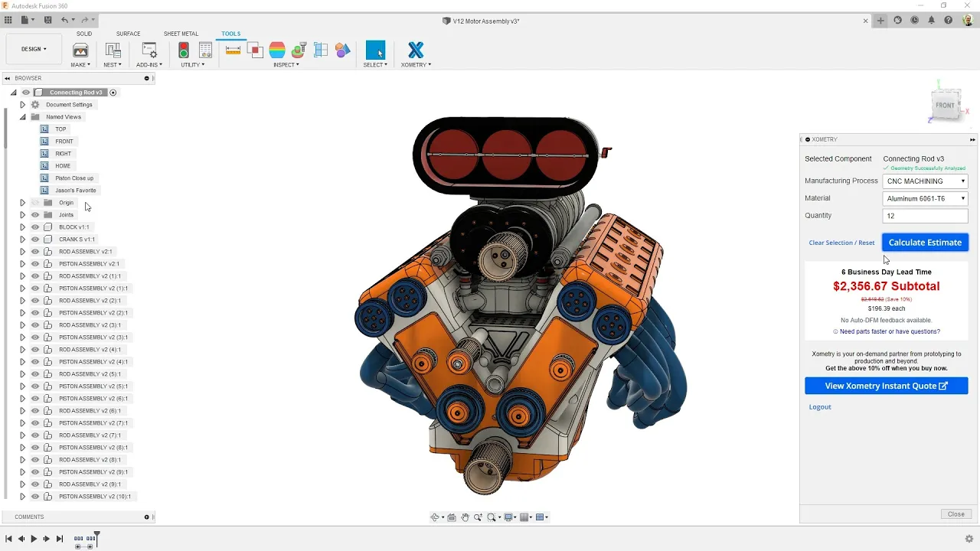Click the FRONT face of the ViewCube
980x551 pixels.
(x=946, y=106)
